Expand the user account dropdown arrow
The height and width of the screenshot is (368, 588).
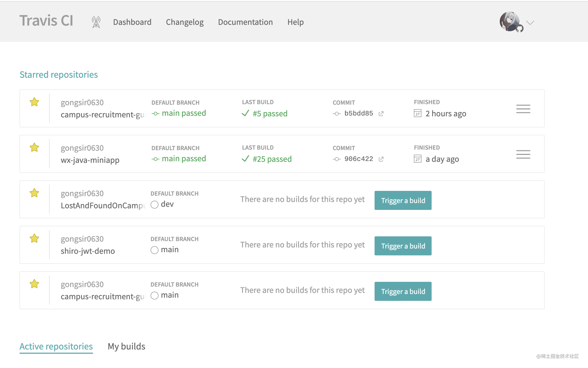[x=530, y=22]
